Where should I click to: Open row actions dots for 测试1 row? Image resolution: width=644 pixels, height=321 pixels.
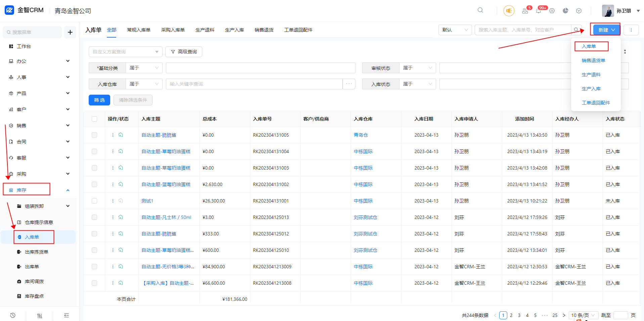(113, 201)
